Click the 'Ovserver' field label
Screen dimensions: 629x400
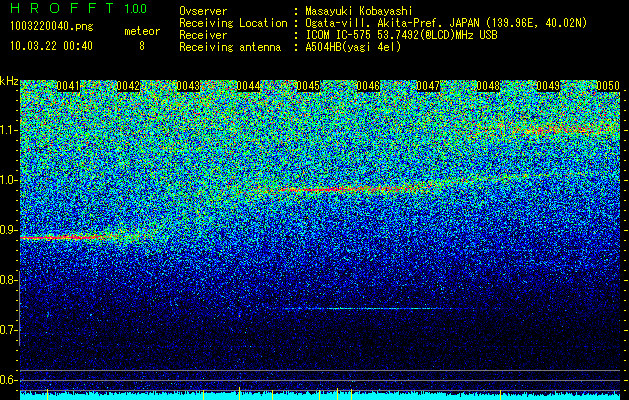203,11
